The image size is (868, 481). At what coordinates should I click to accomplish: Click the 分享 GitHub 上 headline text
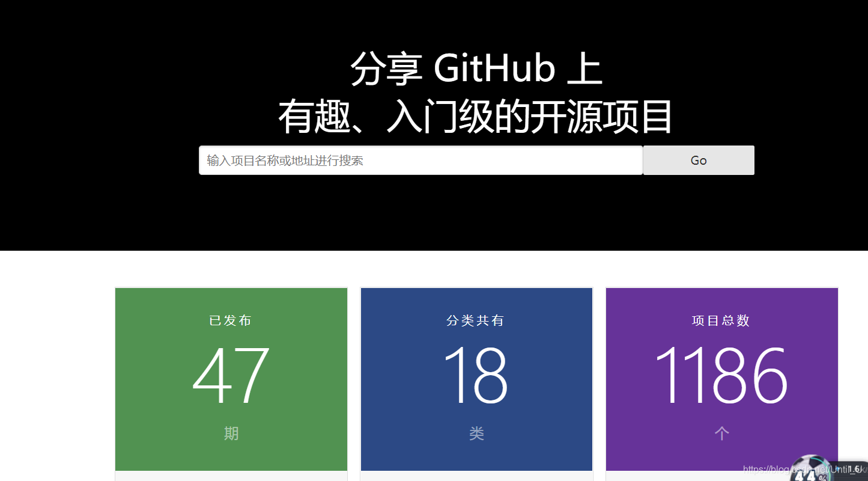476,69
